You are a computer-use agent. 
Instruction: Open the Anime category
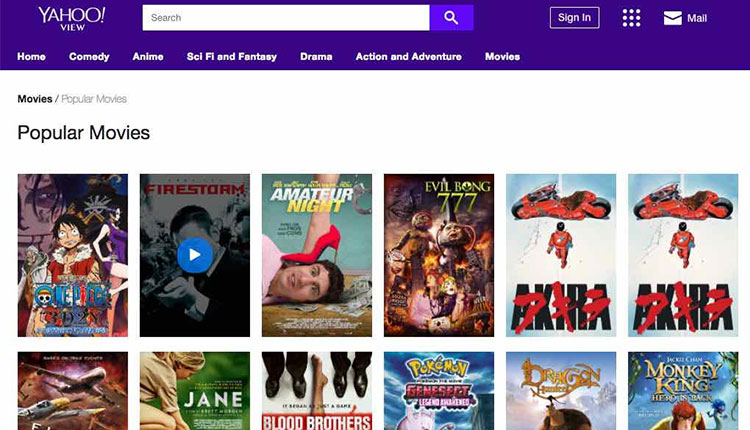[x=148, y=56]
